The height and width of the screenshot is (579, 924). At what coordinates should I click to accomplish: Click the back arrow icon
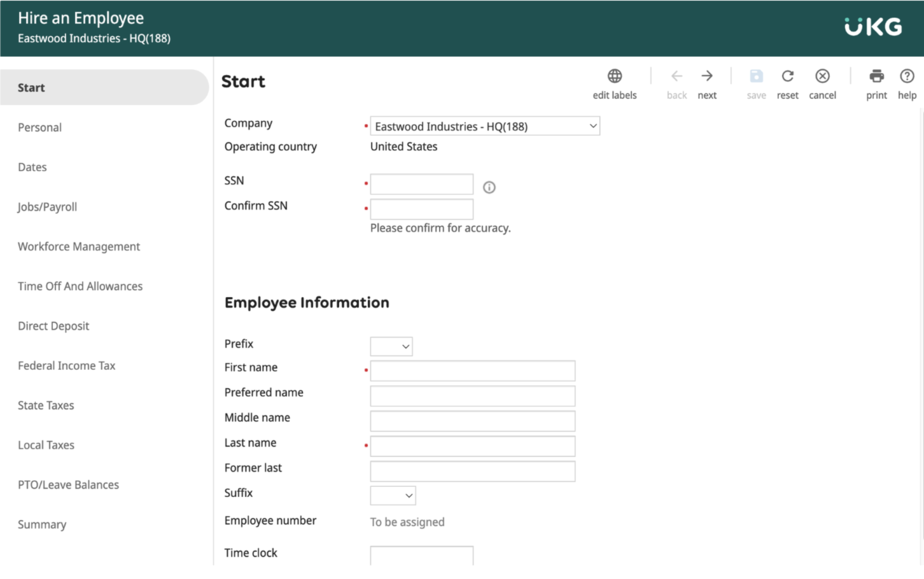click(676, 76)
